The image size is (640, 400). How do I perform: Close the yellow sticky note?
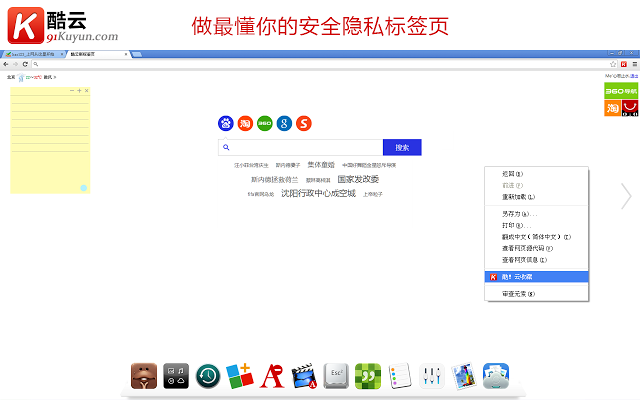click(87, 91)
